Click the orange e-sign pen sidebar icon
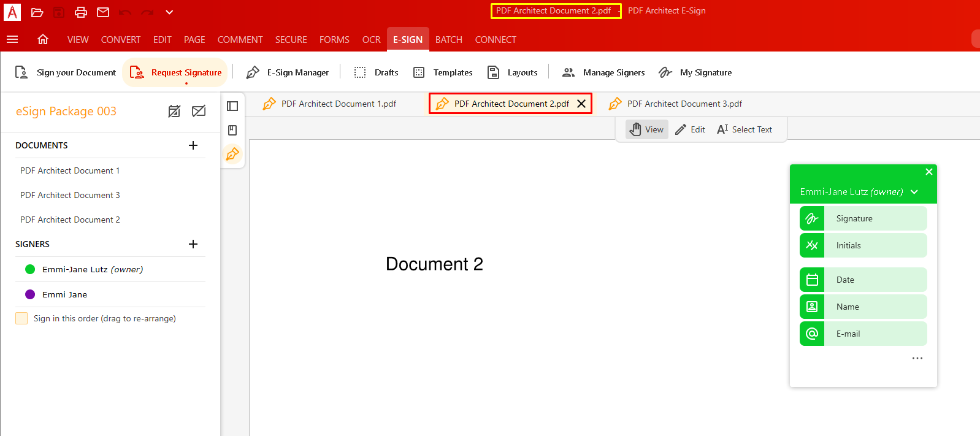980x436 pixels. tap(232, 154)
